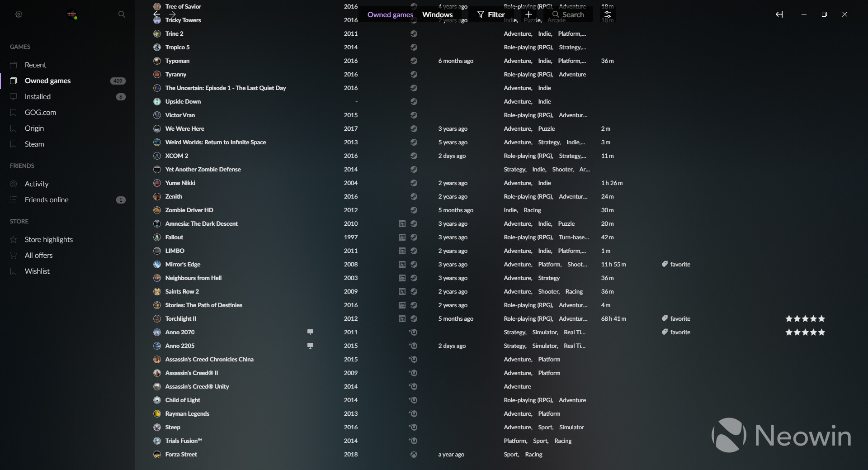Open the user profile avatar
This screenshot has width=868, height=470.
(72, 14)
